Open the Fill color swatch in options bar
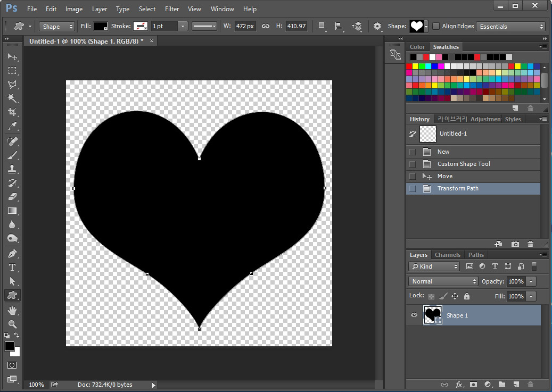552x392 pixels. coord(101,27)
